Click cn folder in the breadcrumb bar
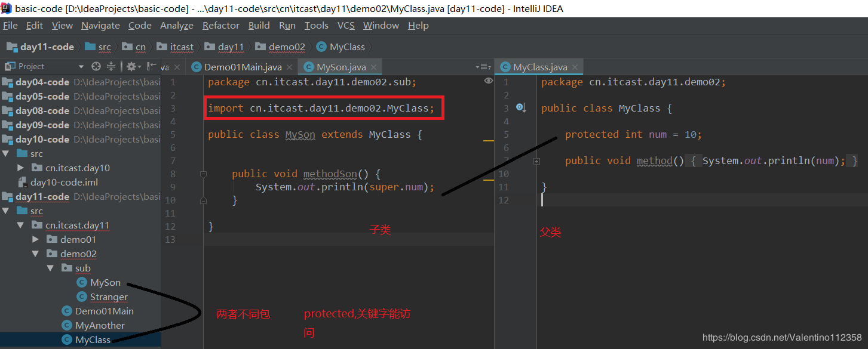 coord(134,47)
